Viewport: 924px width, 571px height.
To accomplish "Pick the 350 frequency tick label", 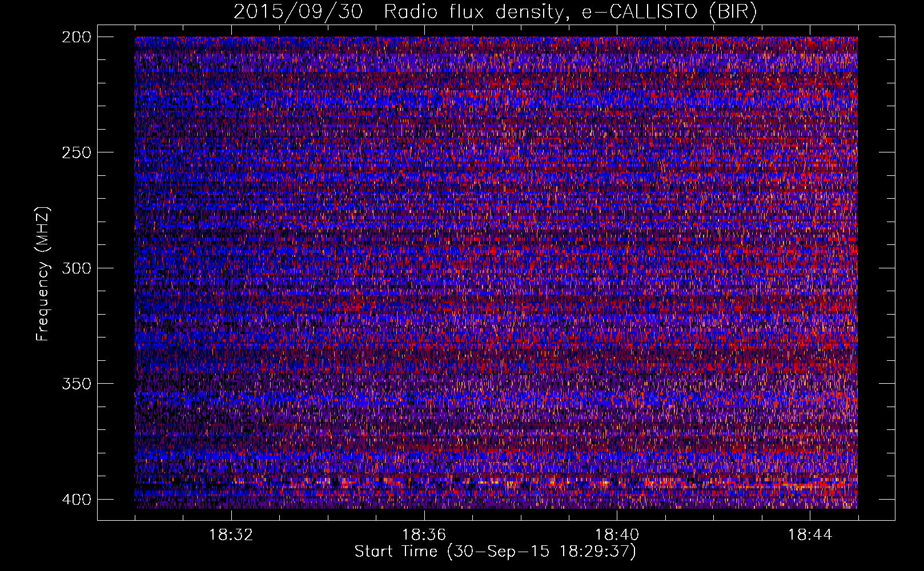I will pos(76,383).
